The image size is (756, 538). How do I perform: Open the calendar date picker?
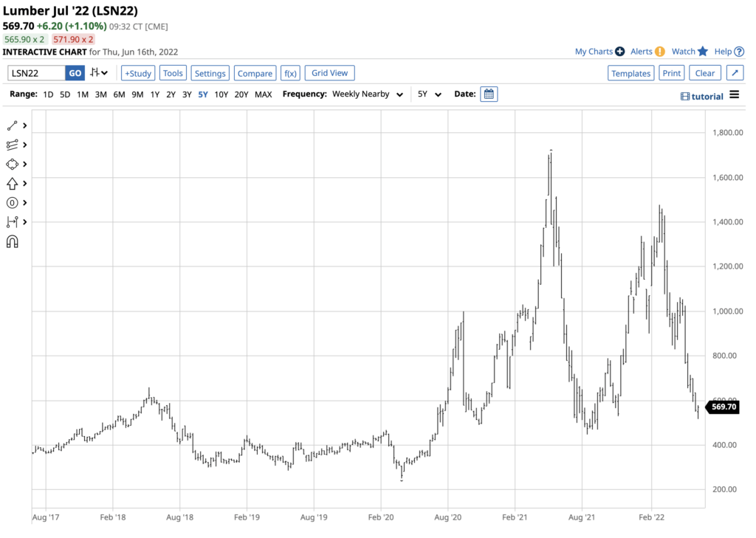489,94
